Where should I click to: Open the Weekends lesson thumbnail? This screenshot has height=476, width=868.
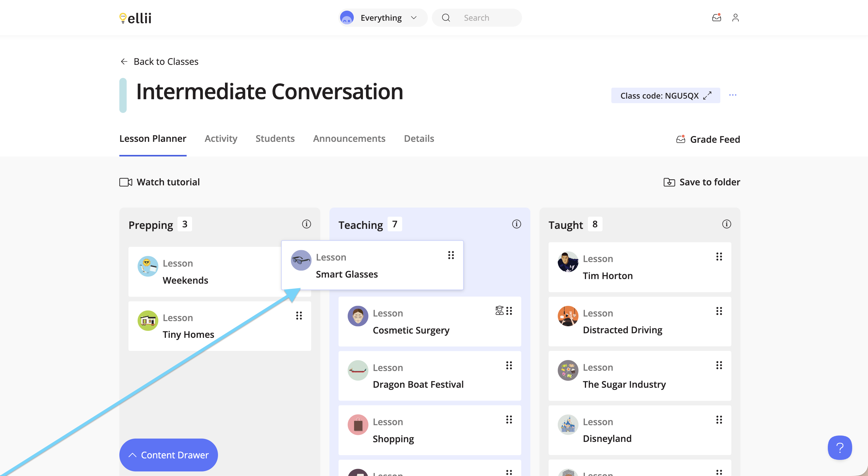point(148,266)
